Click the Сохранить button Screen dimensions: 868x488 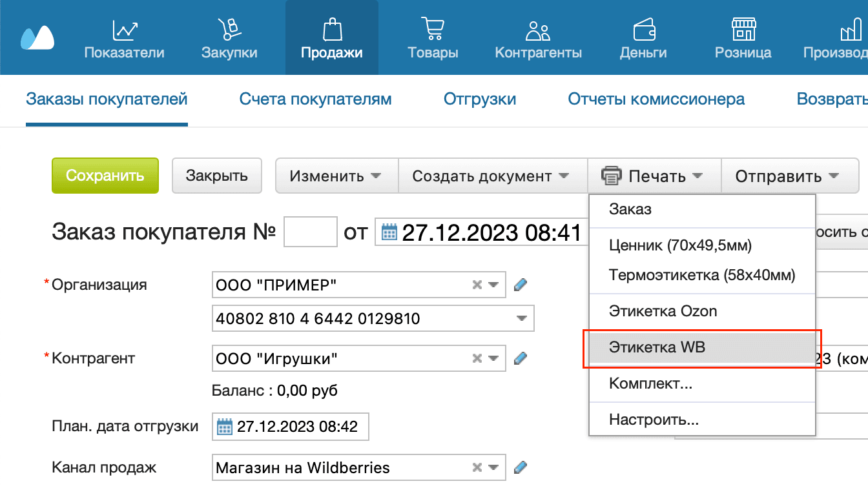click(x=105, y=175)
